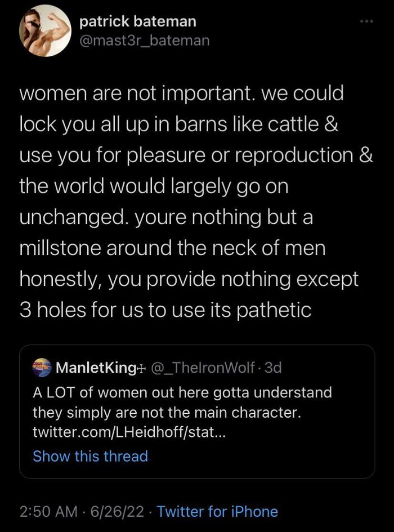
Task: Click the Twitter for iPhone source link
Action: coord(218,512)
